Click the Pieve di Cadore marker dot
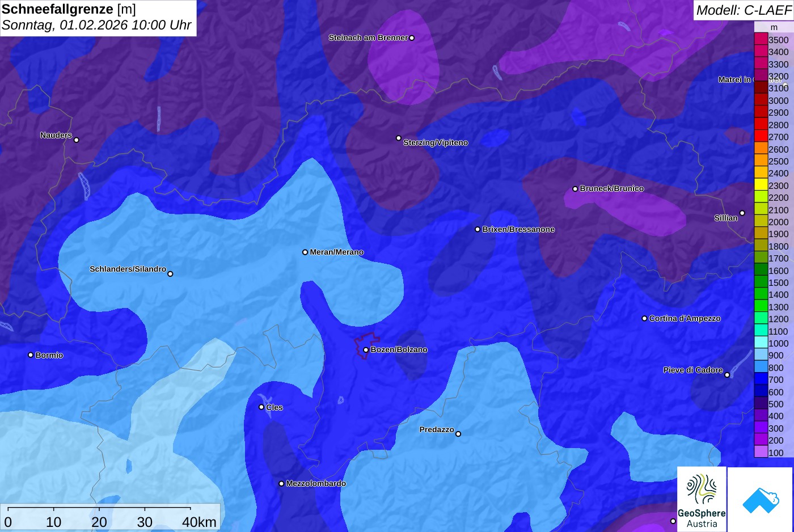Image resolution: width=794 pixels, height=532 pixels. pos(727,375)
